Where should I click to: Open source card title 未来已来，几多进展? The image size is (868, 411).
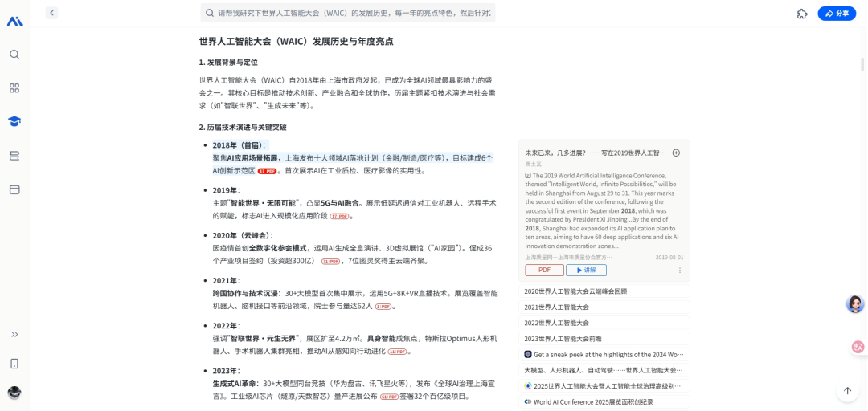point(596,153)
